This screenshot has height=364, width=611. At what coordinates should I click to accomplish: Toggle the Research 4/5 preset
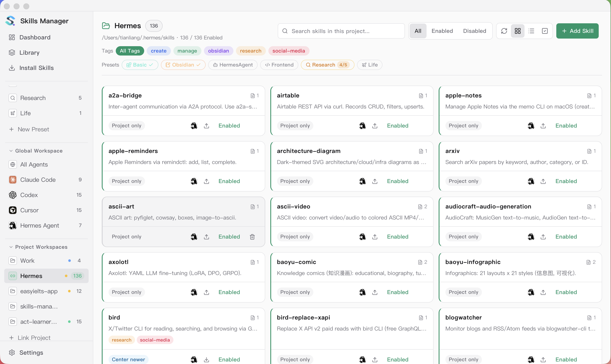coord(328,65)
